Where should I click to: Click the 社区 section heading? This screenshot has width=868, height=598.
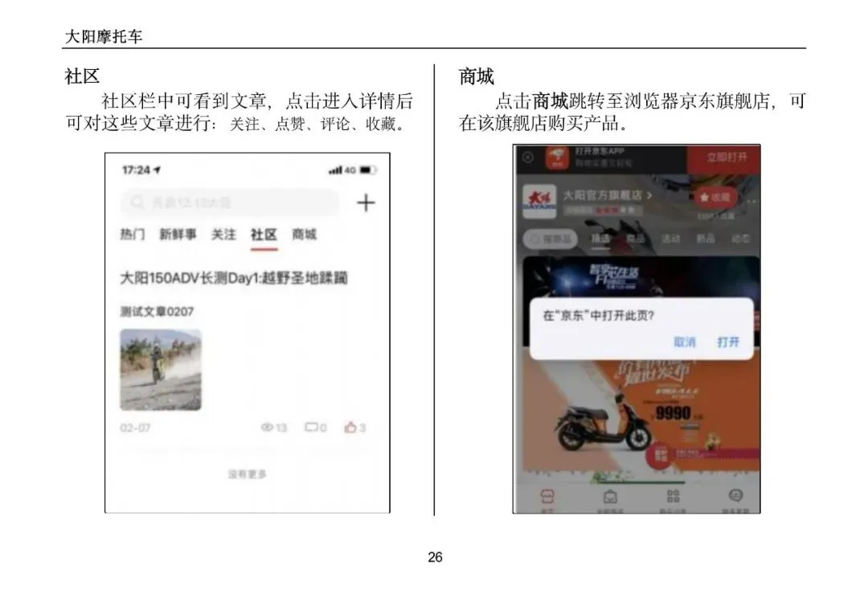[x=82, y=76]
